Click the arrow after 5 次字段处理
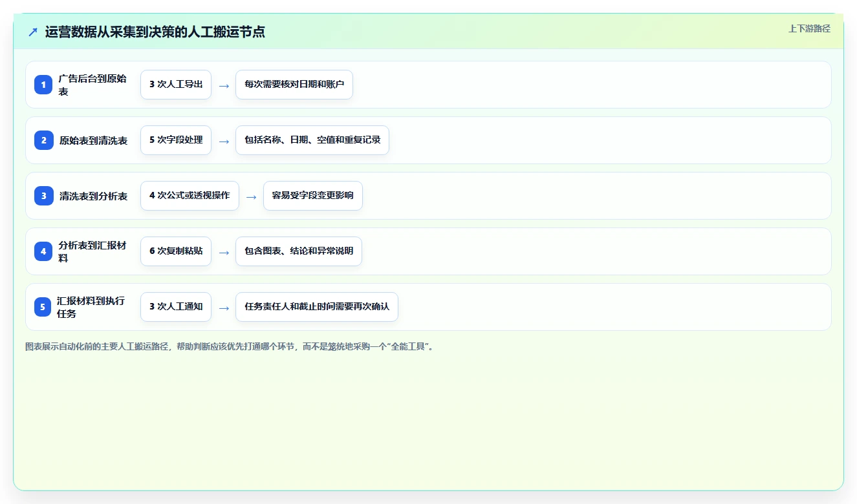857x504 pixels. tap(224, 141)
